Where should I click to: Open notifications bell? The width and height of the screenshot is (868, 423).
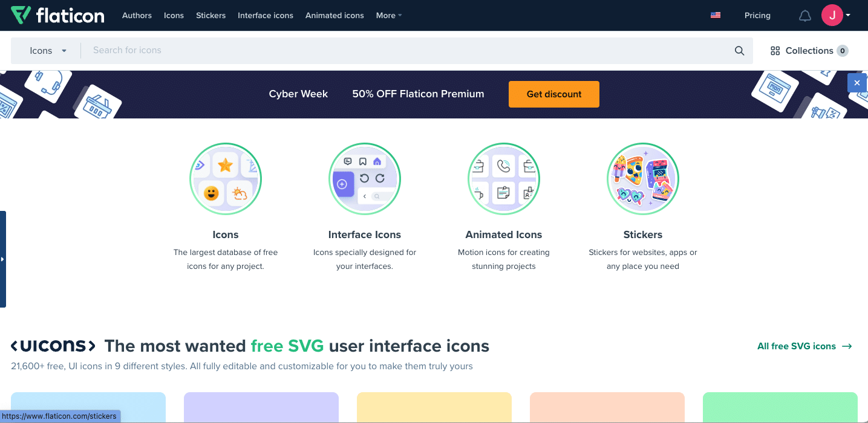[804, 16]
